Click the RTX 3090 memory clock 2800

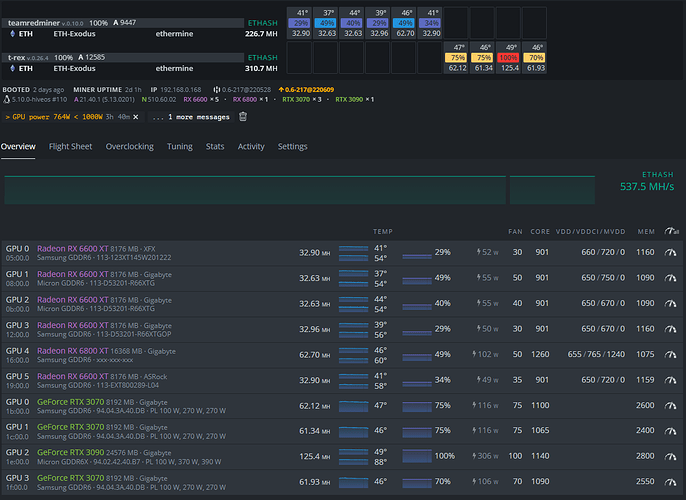tap(645, 456)
